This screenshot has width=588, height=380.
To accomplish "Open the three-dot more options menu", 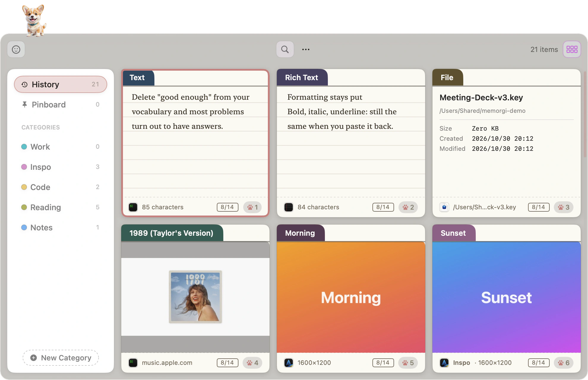I will pyautogui.click(x=306, y=50).
